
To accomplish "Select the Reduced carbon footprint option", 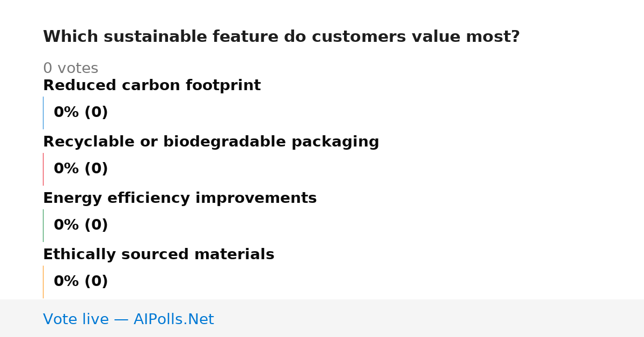I will 152,86.
